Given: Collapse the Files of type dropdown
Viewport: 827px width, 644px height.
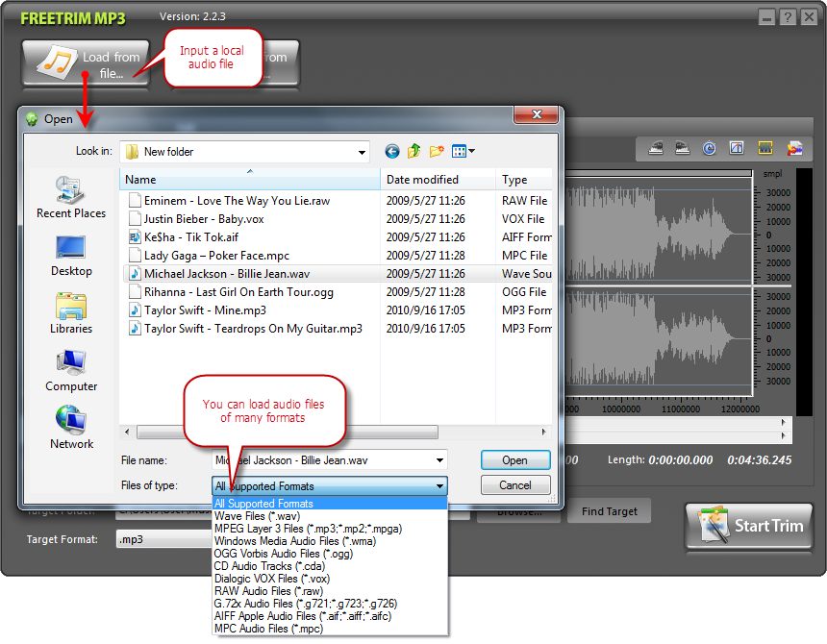Looking at the screenshot, I should tap(439, 486).
